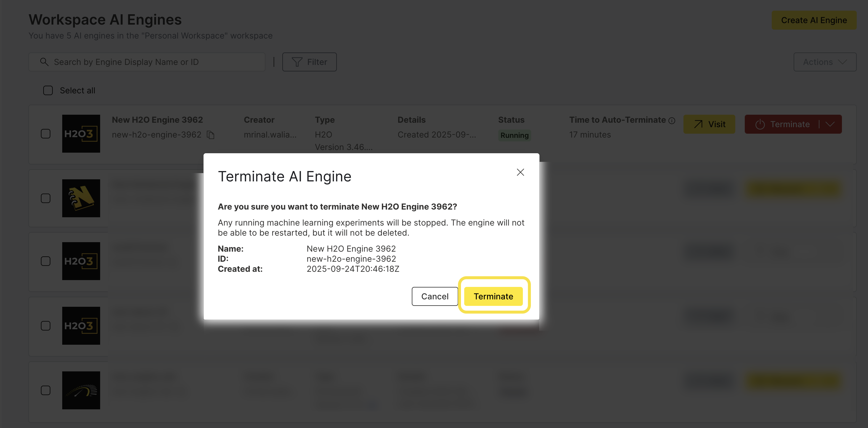Open the search magnifier in the search bar

tap(44, 62)
